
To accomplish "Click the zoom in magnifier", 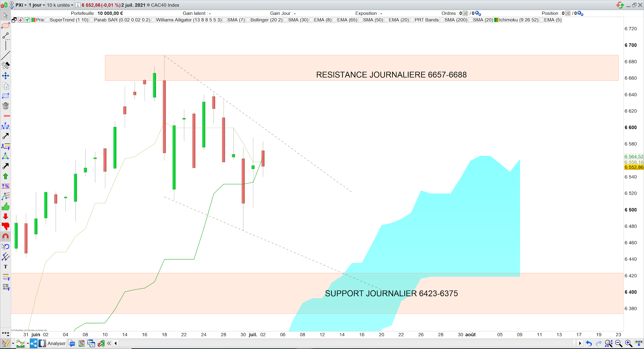I will 629,343.
